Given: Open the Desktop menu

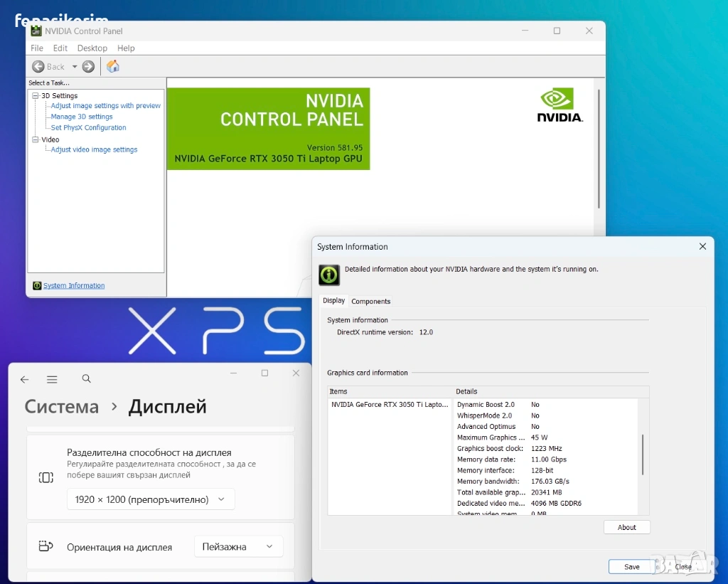Looking at the screenshot, I should [x=92, y=48].
